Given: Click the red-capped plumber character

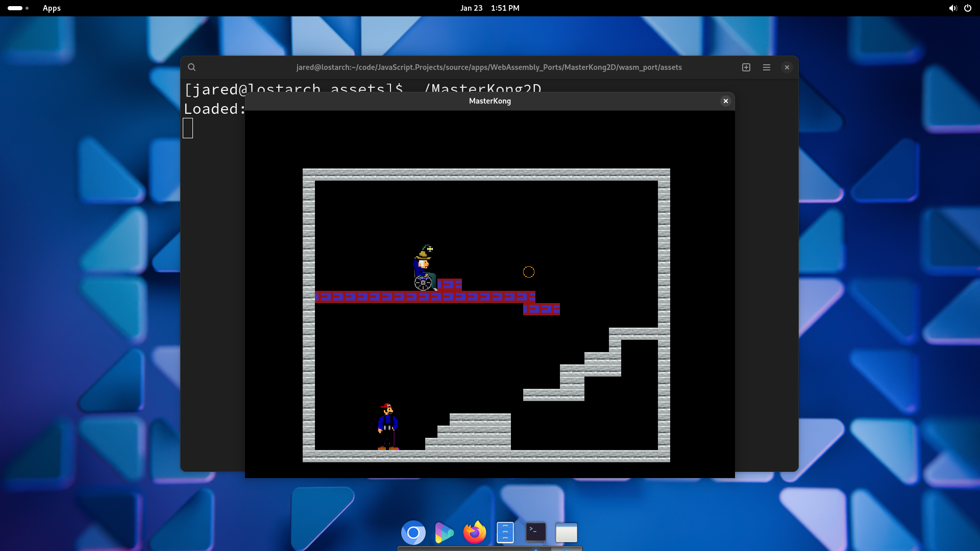Looking at the screenshot, I should [388, 427].
